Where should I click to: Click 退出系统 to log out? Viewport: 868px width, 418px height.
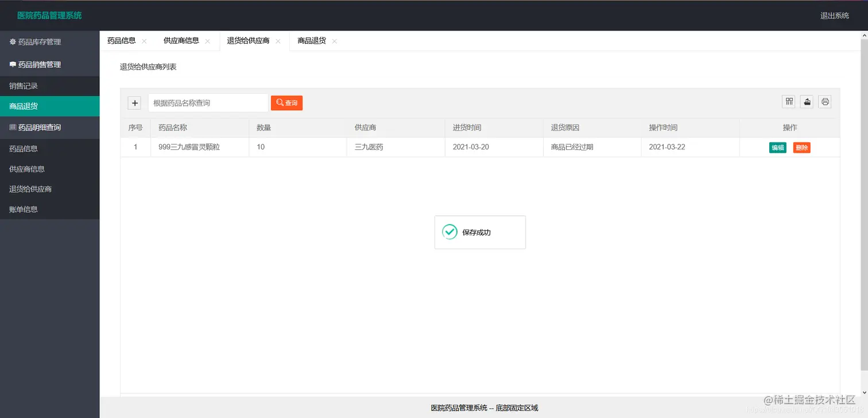click(x=835, y=16)
